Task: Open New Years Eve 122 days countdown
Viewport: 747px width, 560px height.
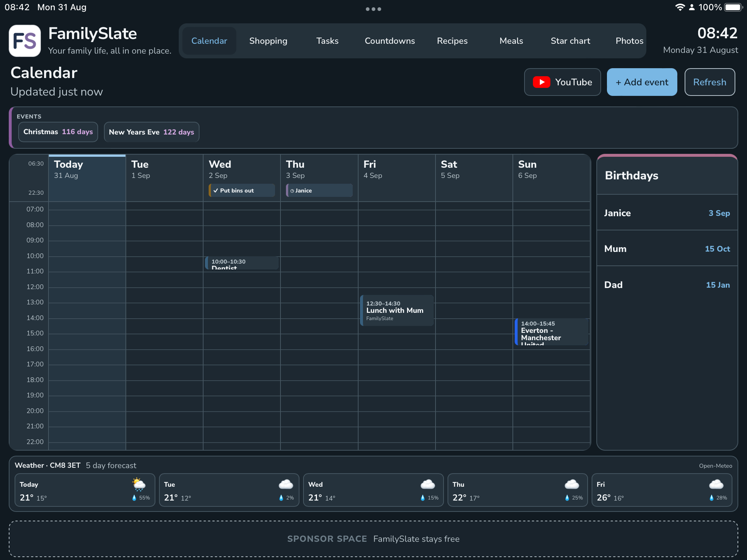Action: pyautogui.click(x=151, y=132)
